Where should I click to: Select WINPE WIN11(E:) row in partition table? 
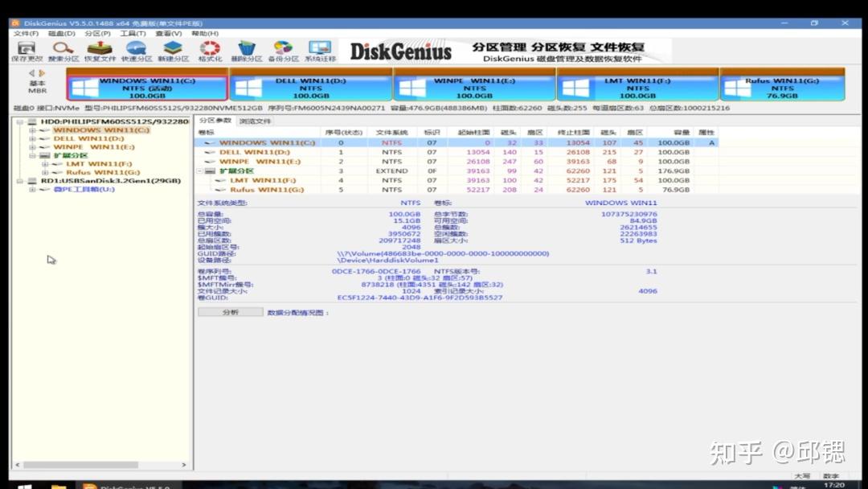pos(457,162)
